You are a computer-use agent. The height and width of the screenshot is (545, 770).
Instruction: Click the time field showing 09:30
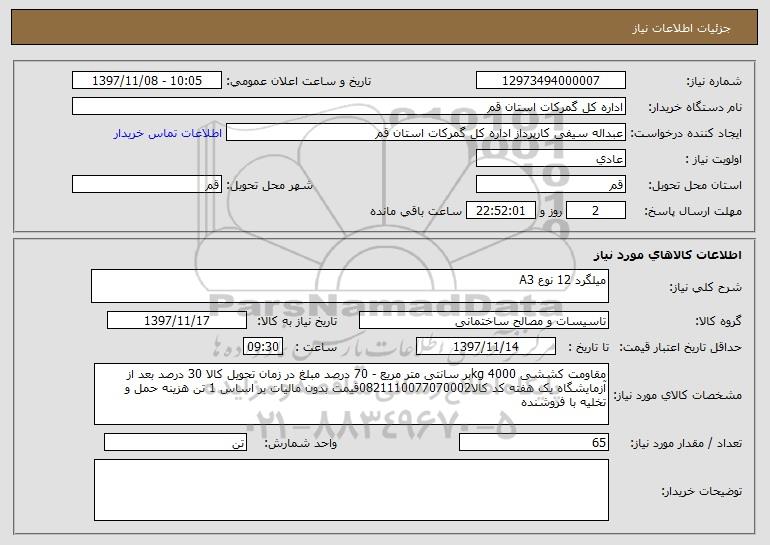(263, 347)
